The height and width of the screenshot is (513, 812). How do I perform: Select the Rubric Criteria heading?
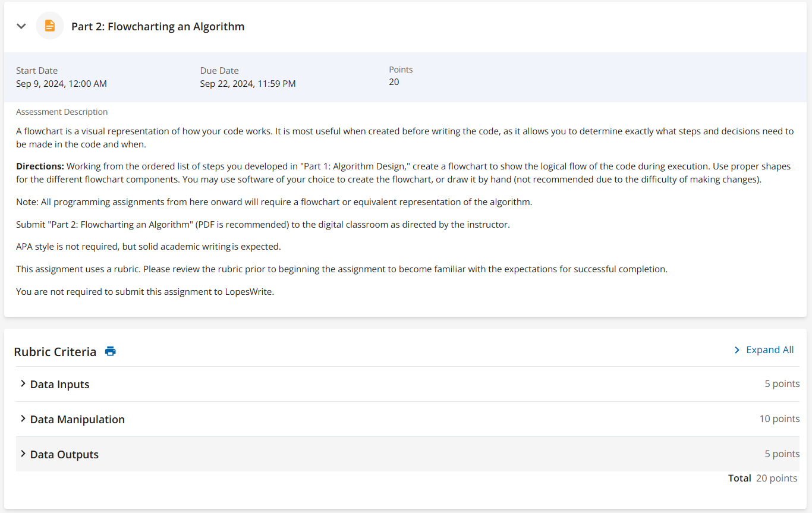pos(55,351)
